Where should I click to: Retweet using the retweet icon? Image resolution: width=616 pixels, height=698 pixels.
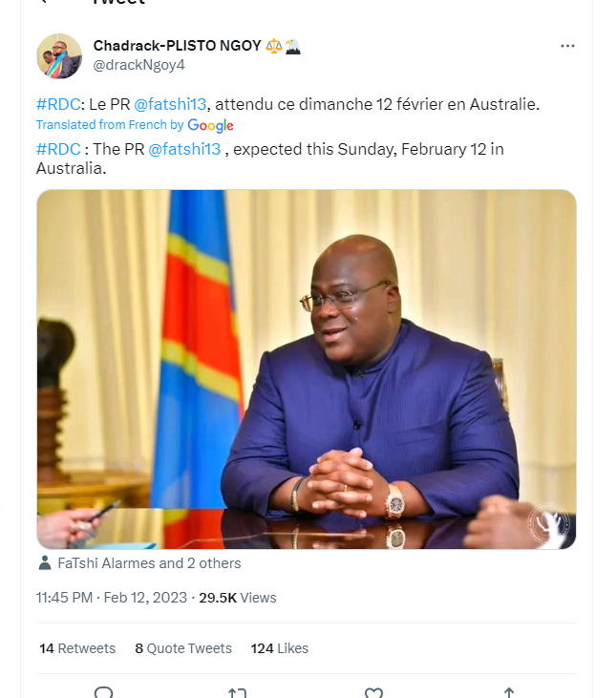click(x=238, y=692)
